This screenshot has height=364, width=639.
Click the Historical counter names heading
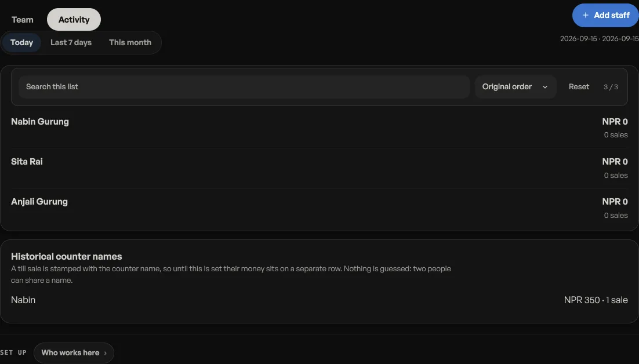point(67,257)
